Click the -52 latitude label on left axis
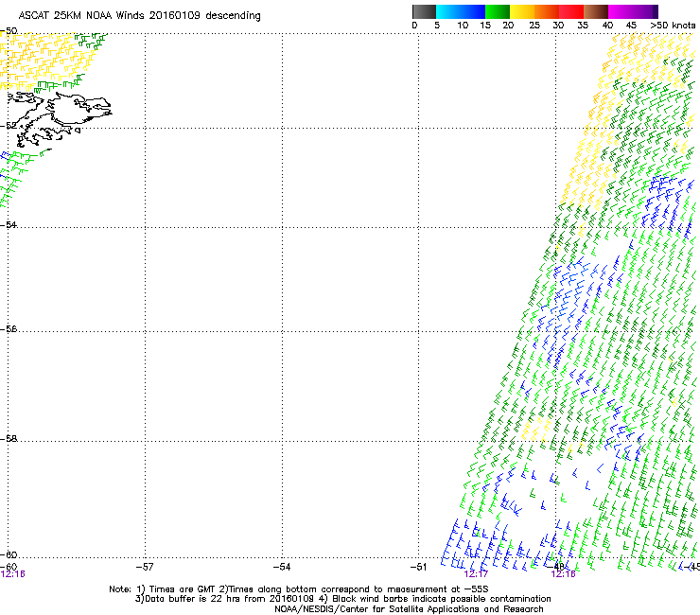Screen dimensions: 700x615 click(x=9, y=126)
